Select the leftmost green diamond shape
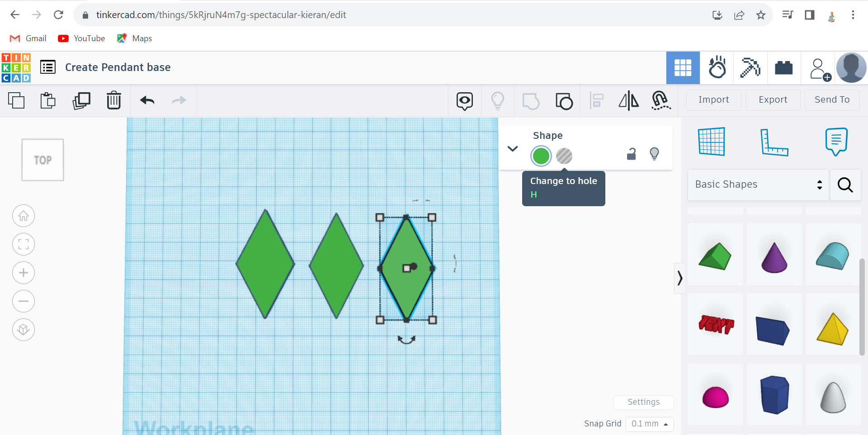This screenshot has height=435, width=868. pos(265,264)
